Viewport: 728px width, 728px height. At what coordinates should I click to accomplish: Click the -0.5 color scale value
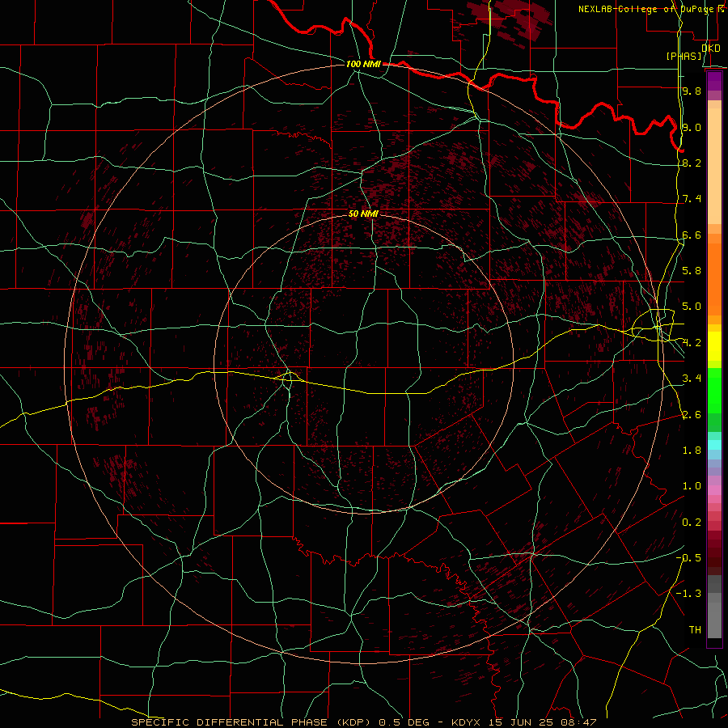pyautogui.click(x=688, y=558)
